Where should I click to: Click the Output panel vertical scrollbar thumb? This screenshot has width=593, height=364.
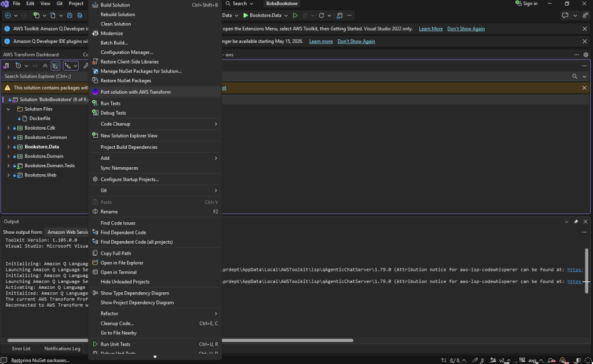(587, 271)
